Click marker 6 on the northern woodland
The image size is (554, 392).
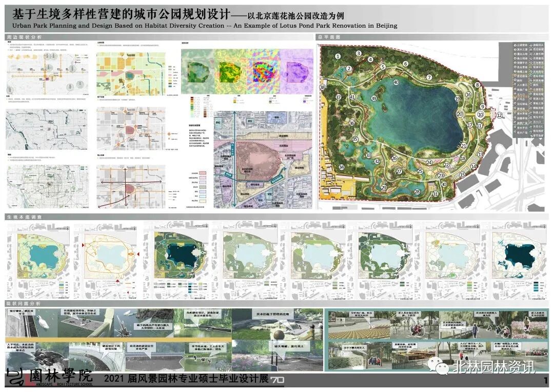405,64
